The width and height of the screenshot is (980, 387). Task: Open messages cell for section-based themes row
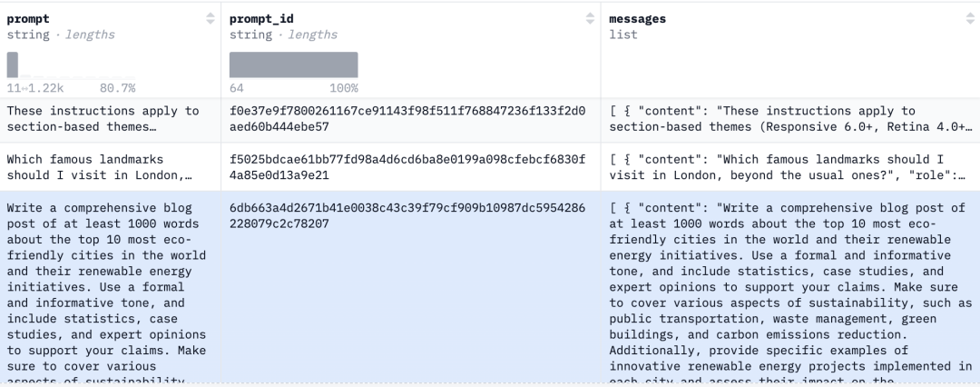(790, 119)
